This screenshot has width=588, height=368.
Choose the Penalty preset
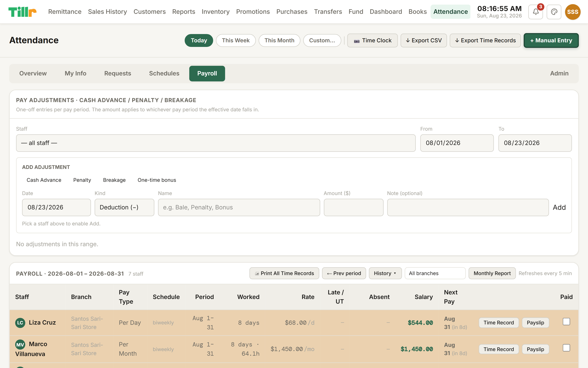82,180
